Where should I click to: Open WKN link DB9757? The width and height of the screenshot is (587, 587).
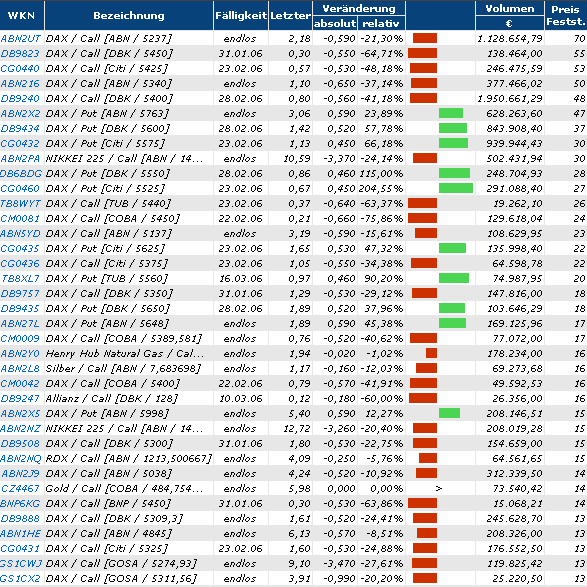(x=20, y=293)
